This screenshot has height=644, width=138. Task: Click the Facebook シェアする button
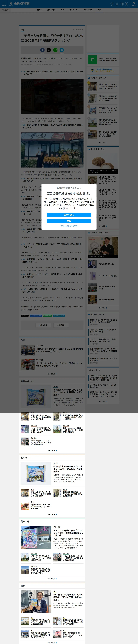36,316
